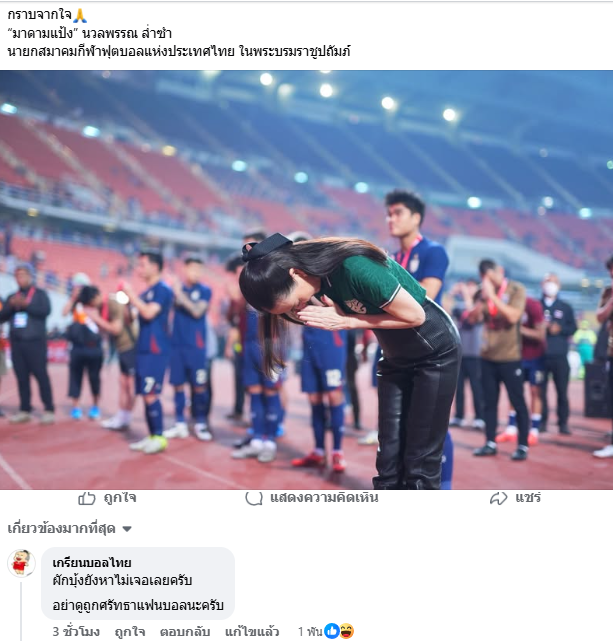
Task: Click the blue like reaction icon
Action: (331, 631)
